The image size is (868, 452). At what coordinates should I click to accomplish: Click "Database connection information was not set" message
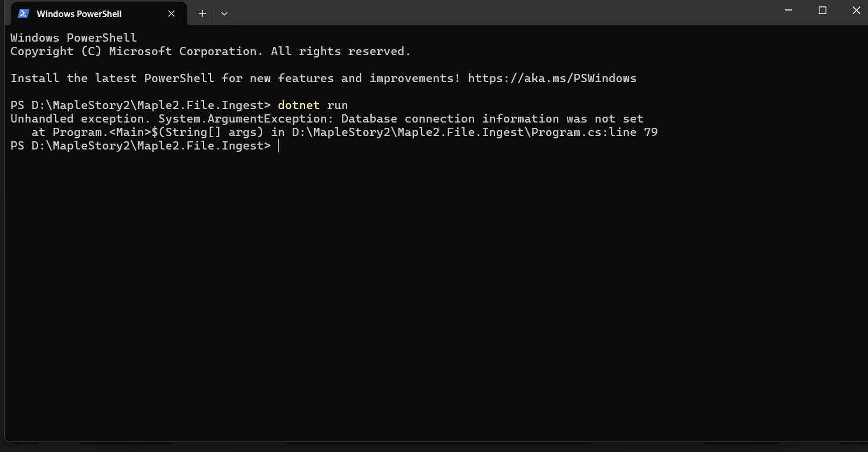tap(492, 119)
